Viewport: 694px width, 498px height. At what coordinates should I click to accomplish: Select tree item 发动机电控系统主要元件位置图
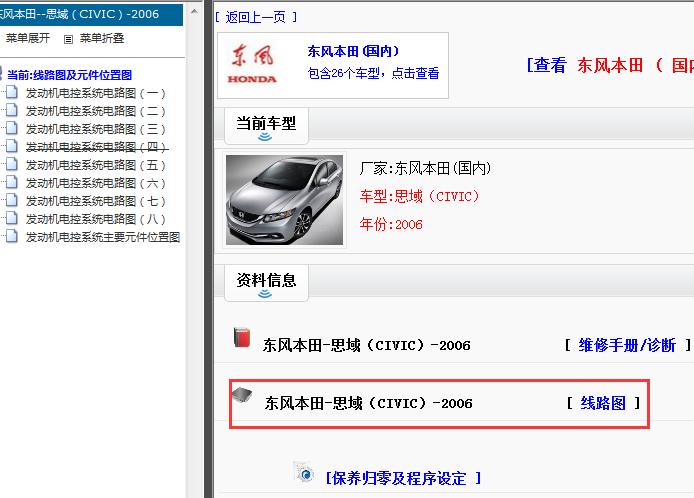coord(103,237)
